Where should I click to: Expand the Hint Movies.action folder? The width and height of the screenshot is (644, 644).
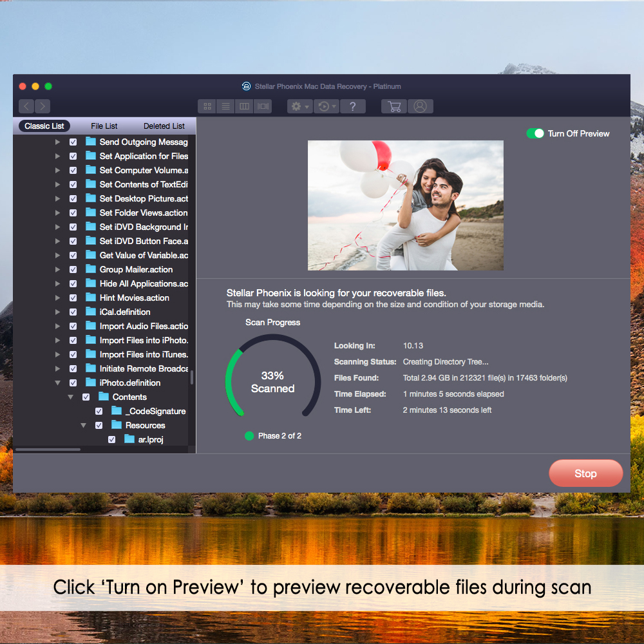point(57,298)
